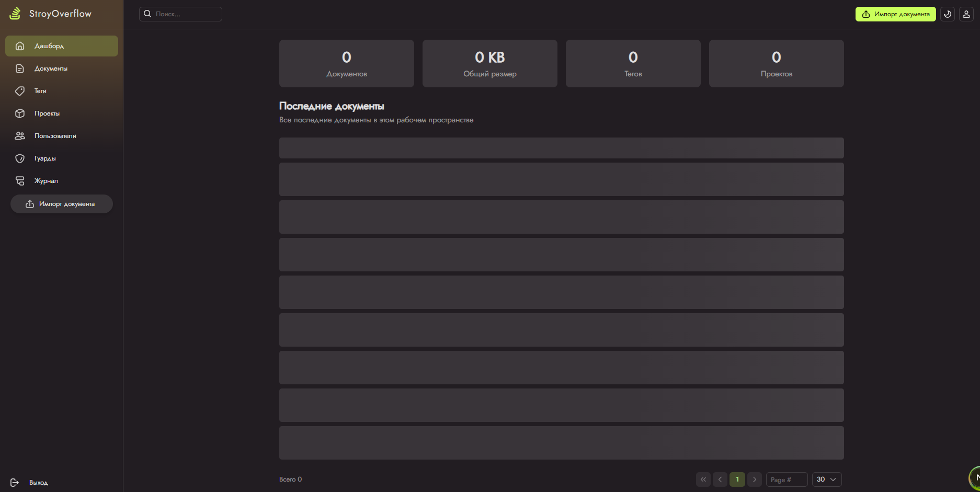Click the green Импорт документа header button

[896, 14]
